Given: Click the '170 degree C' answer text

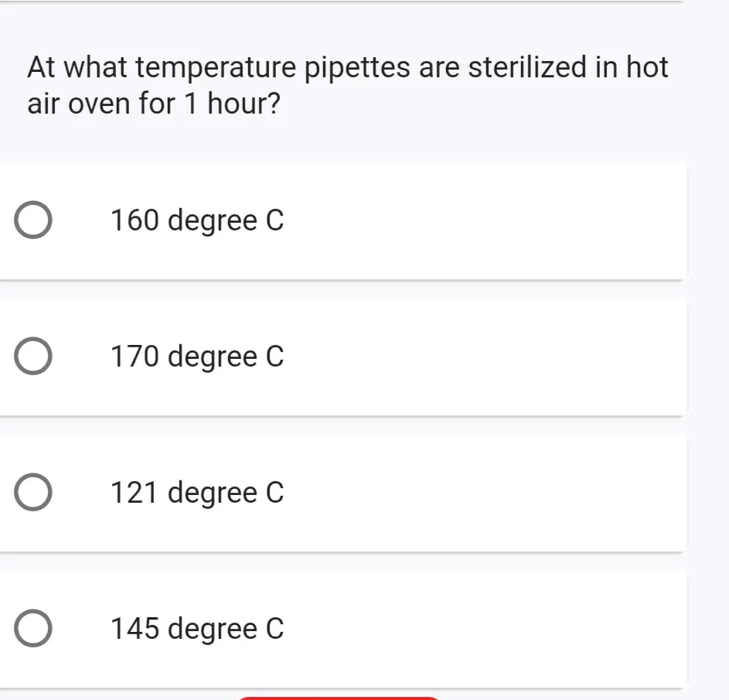Looking at the screenshot, I should click(x=197, y=357).
